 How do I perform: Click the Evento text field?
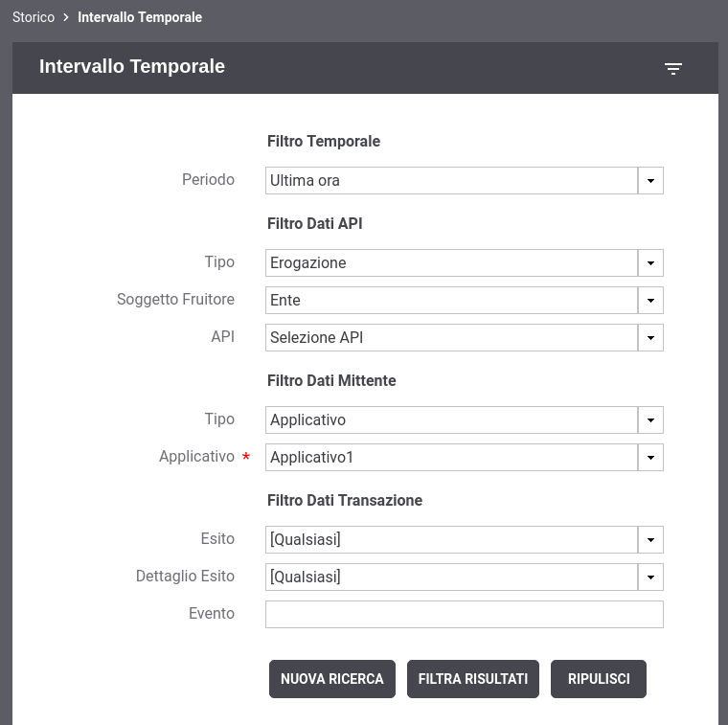point(465,615)
